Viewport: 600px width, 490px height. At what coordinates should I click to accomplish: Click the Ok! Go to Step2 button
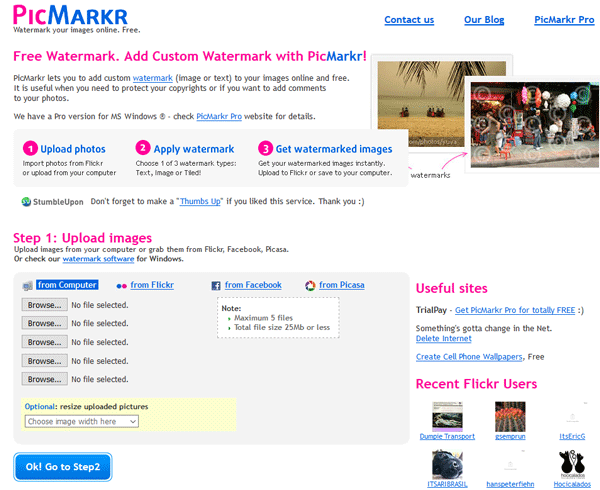pyautogui.click(x=63, y=467)
